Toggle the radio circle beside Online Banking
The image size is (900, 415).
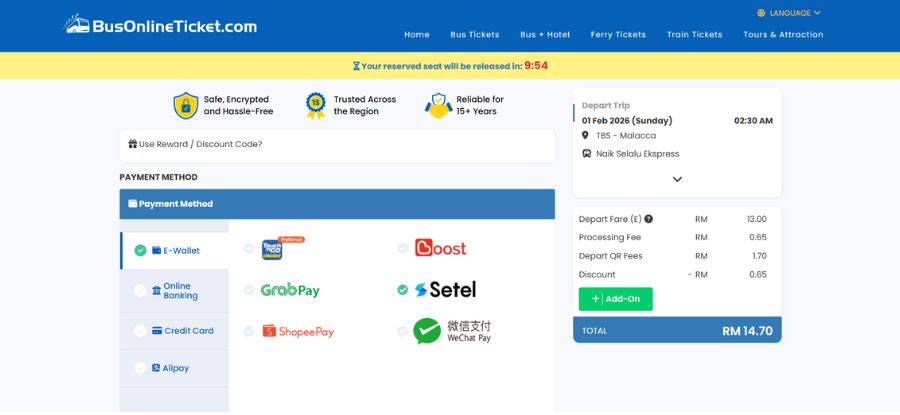pyautogui.click(x=140, y=291)
